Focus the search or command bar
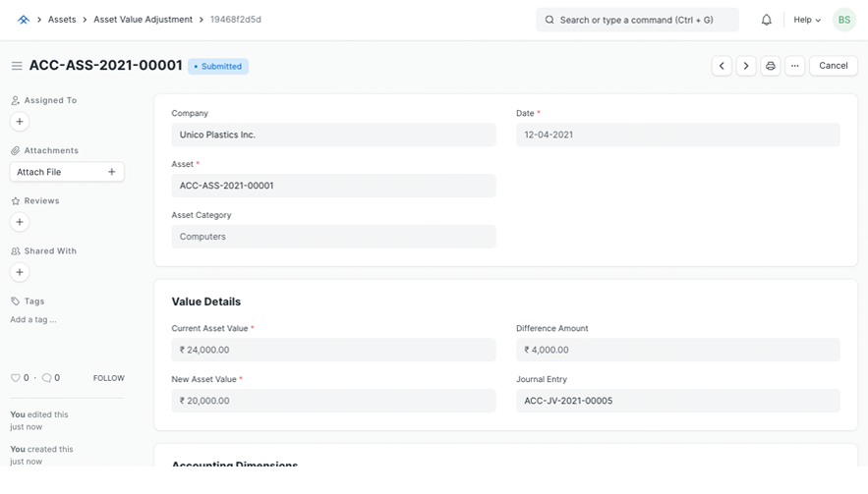 (x=637, y=20)
